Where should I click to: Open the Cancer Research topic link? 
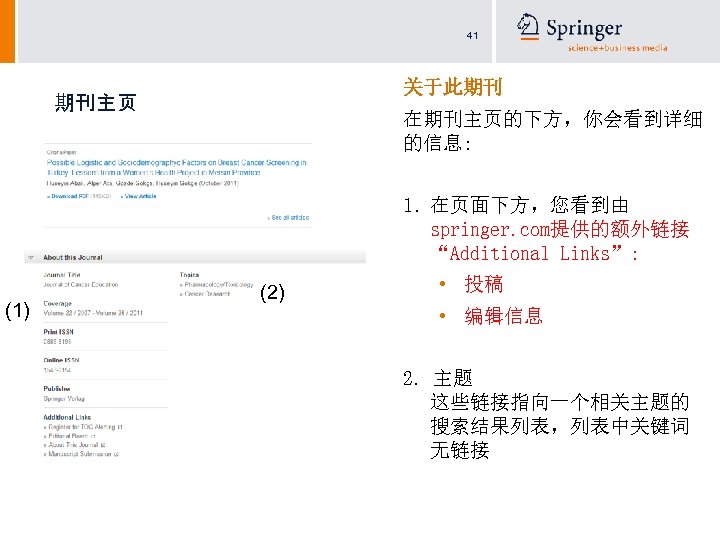point(205,294)
